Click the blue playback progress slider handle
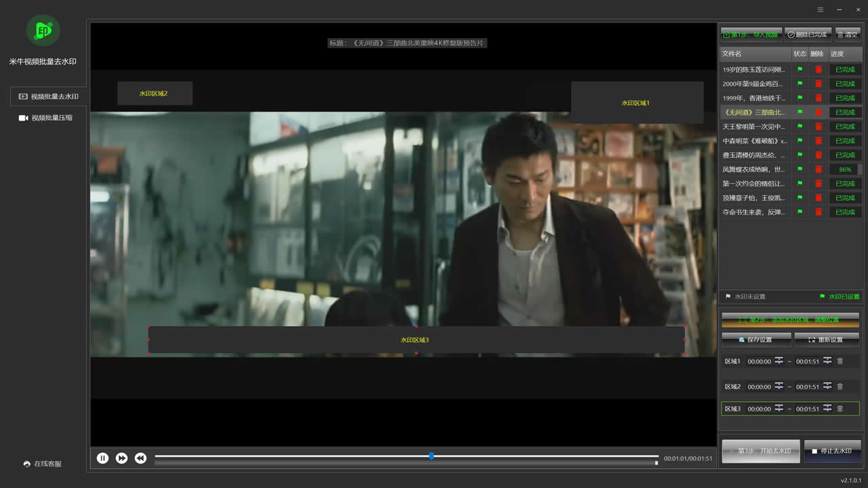The image size is (868, 488). [x=431, y=456]
